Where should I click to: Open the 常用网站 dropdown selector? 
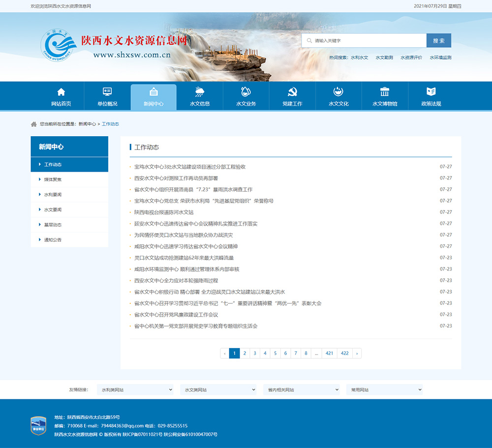[385, 389]
